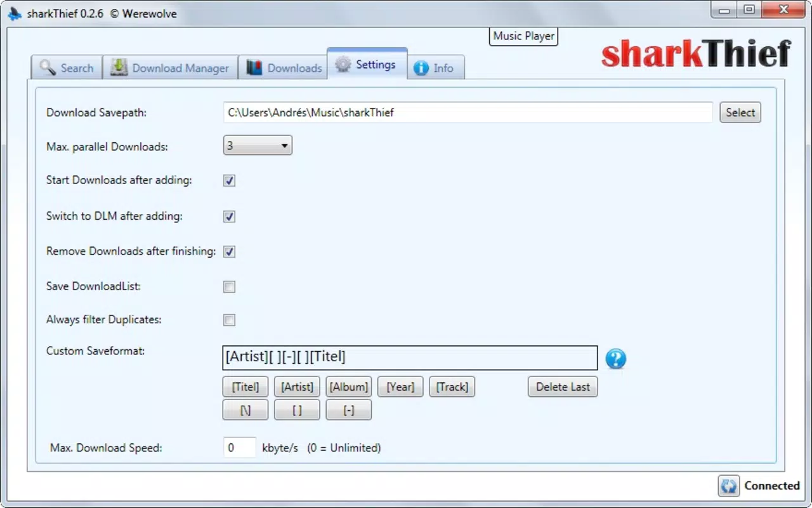Click the 'Custom Saveformat:' label
Screen dimensions: 812x508
pos(96,351)
